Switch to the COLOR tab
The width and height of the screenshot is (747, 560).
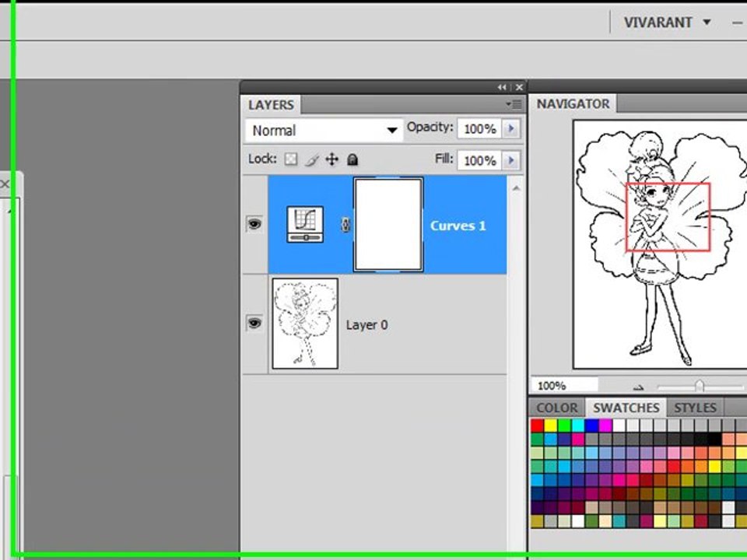pyautogui.click(x=557, y=408)
